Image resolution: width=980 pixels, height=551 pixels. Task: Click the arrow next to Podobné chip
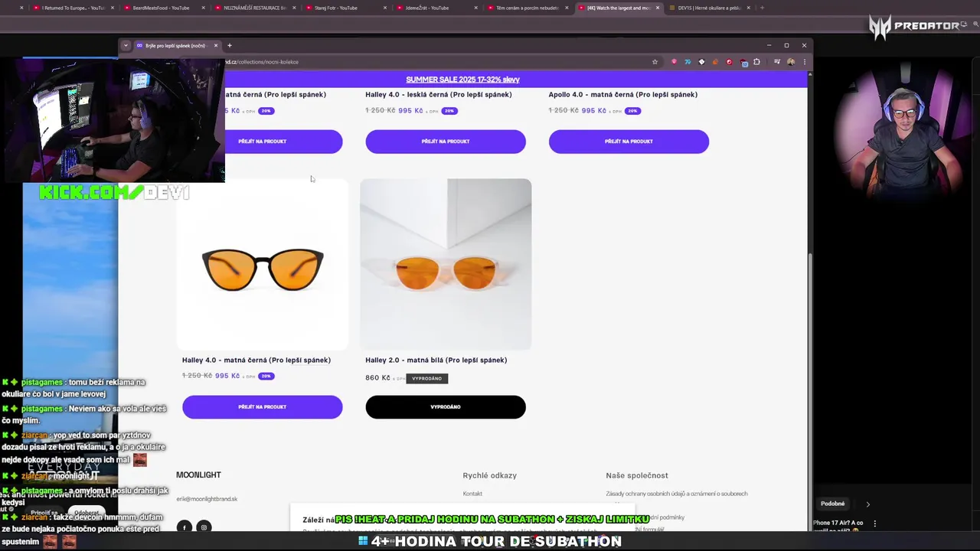point(867,504)
